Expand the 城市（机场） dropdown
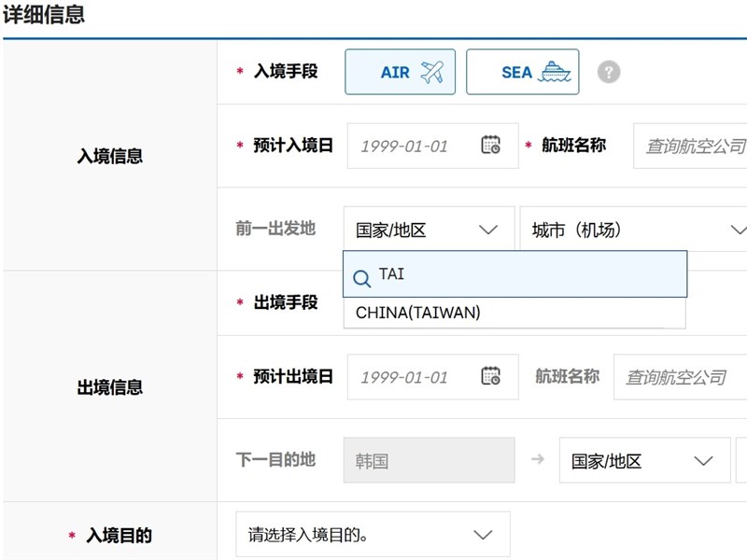The width and height of the screenshot is (747, 560). [633, 230]
